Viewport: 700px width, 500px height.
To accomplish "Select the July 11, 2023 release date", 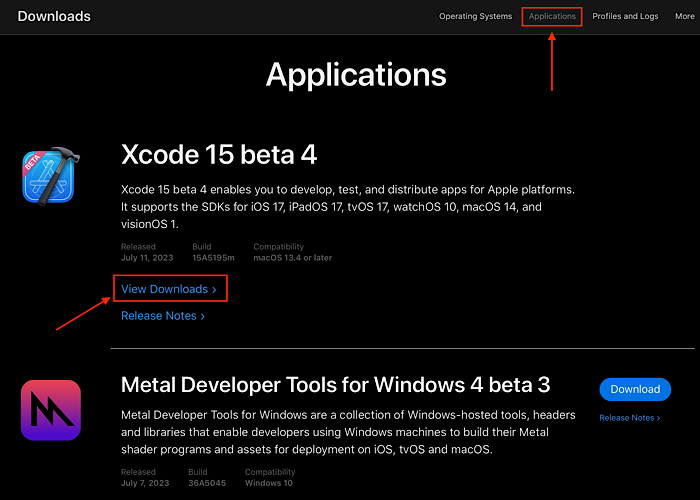I will point(147,258).
